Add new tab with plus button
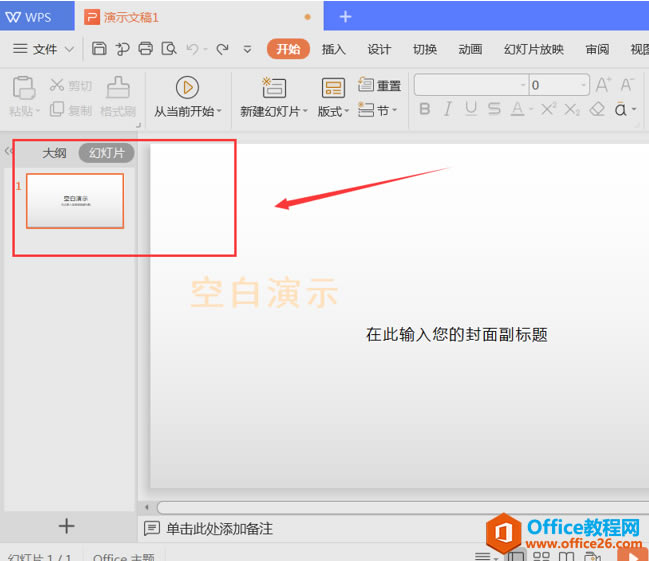This screenshot has width=649, height=561. (x=345, y=17)
